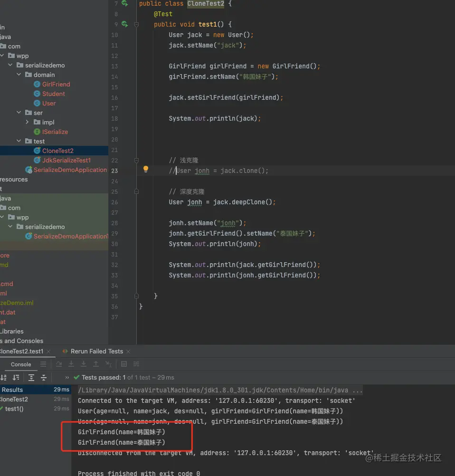Click 'Connected to the target VM' console line
455x476 pixels.
(217, 401)
